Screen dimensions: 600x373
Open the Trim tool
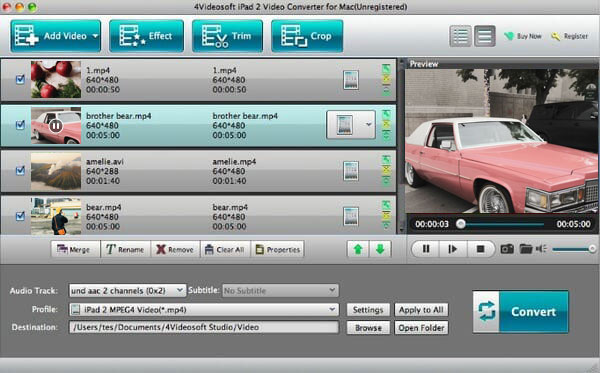pyautogui.click(x=227, y=36)
